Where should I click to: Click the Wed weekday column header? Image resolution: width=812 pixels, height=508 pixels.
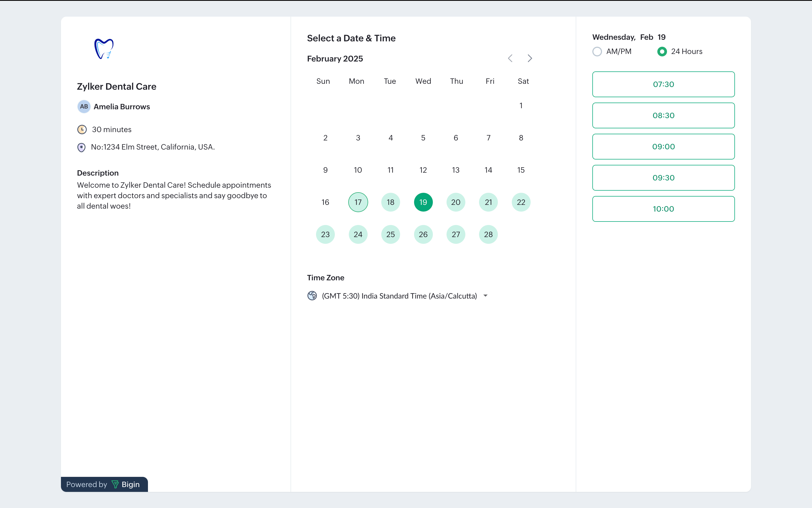[423, 81]
